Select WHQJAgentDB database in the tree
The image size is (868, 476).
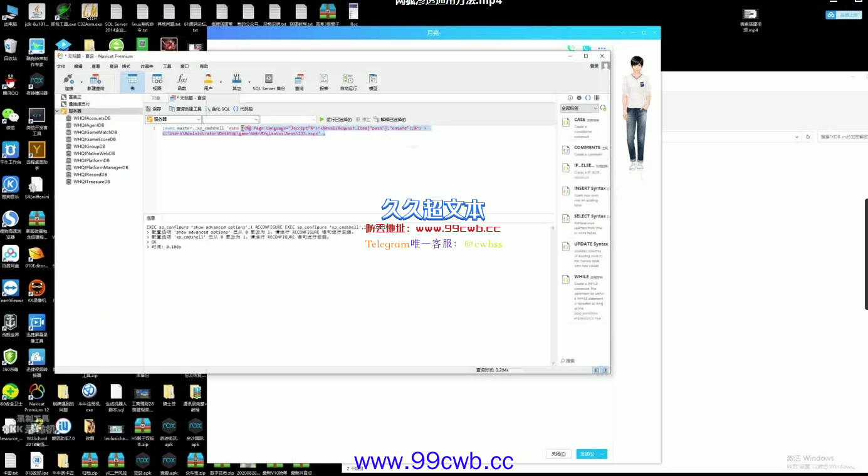89,125
